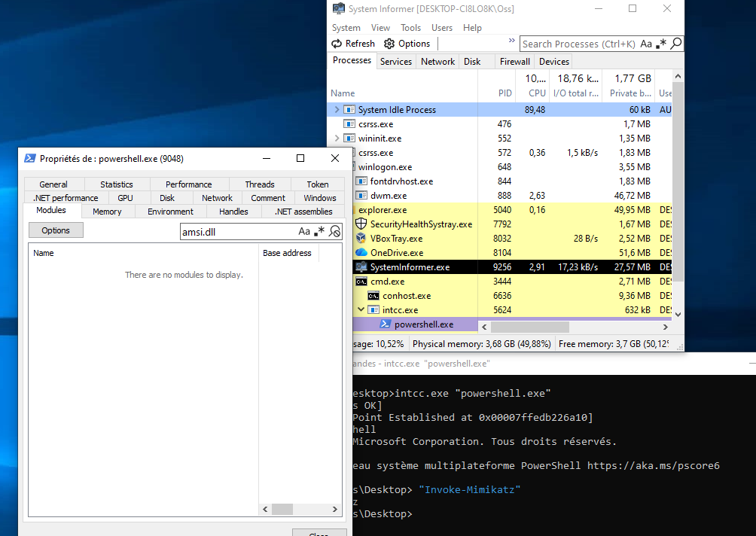Click process list vertical scrollbar down arrow
The image size is (756, 536).
(678, 314)
